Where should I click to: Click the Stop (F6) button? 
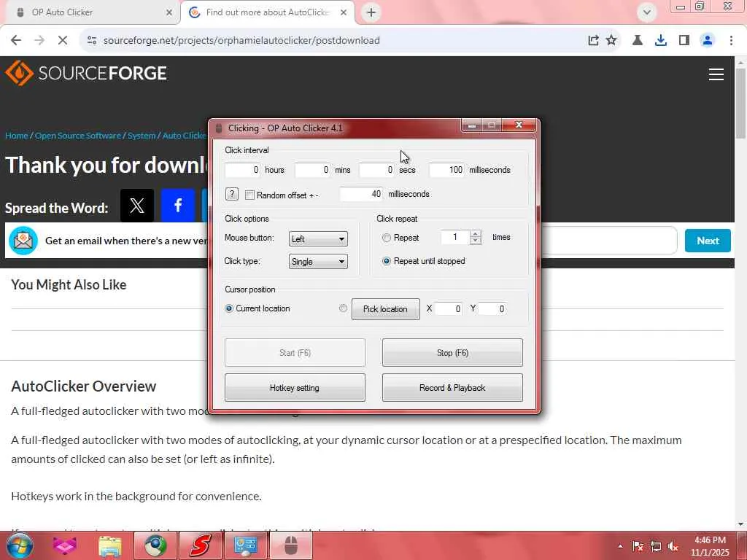452,352
